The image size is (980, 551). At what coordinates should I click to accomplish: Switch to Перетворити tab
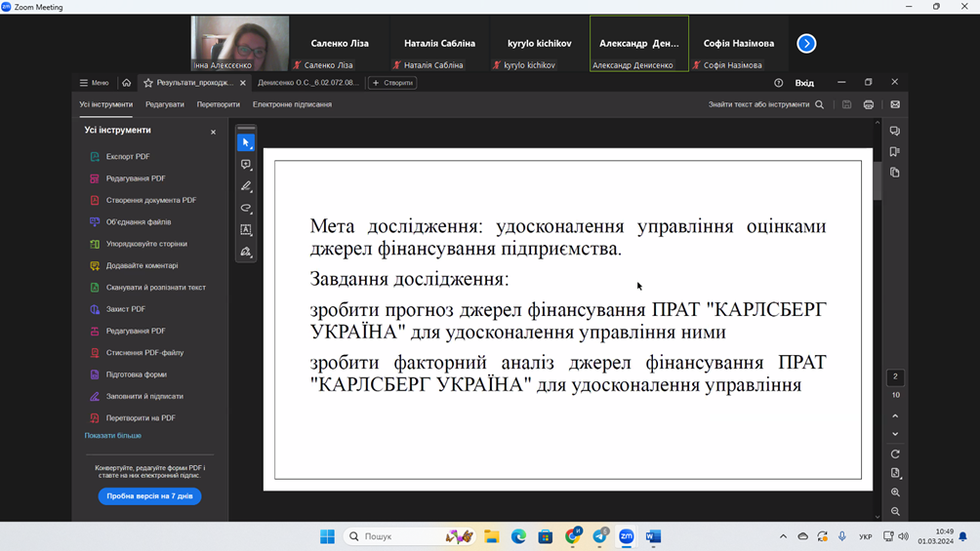pyautogui.click(x=218, y=104)
